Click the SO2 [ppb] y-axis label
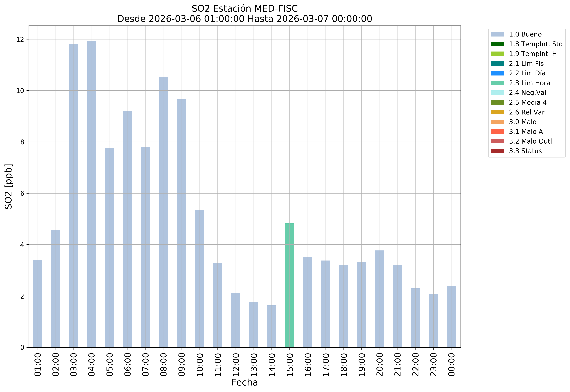Screen dimensions: 570x392 click(x=9, y=186)
